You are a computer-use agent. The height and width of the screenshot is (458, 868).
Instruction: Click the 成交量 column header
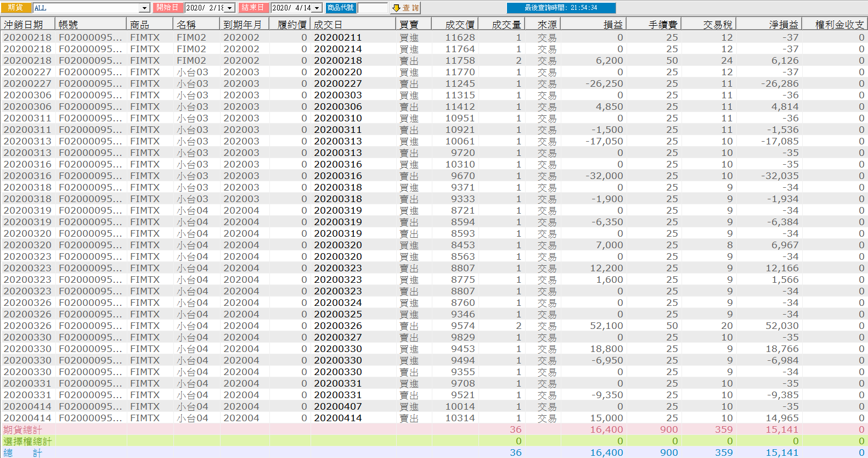coord(501,24)
